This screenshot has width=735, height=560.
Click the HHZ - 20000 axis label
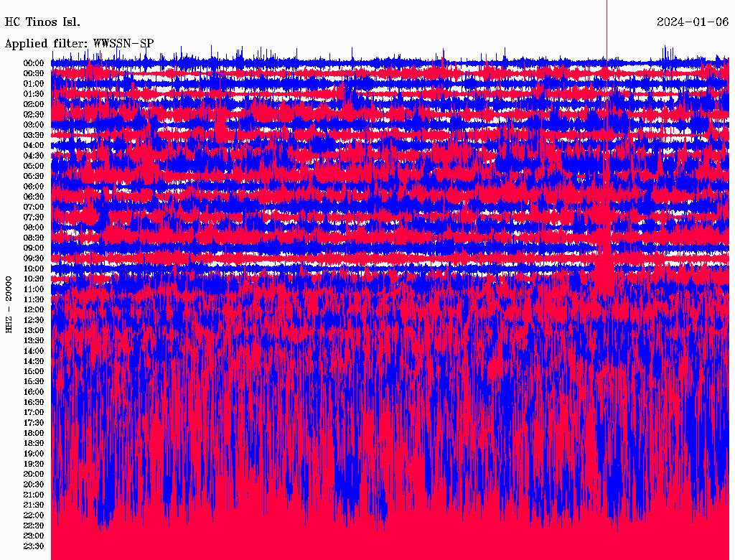click(x=9, y=304)
